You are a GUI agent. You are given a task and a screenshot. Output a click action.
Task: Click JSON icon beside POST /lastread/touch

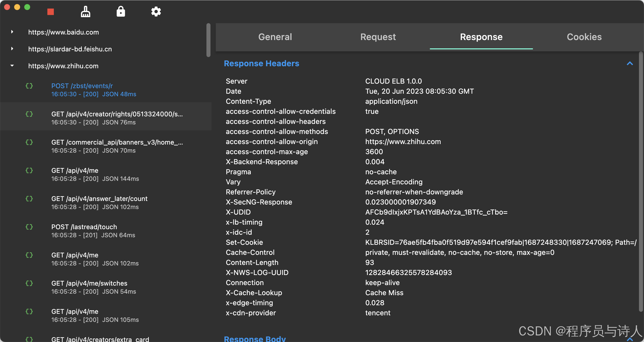[29, 227]
